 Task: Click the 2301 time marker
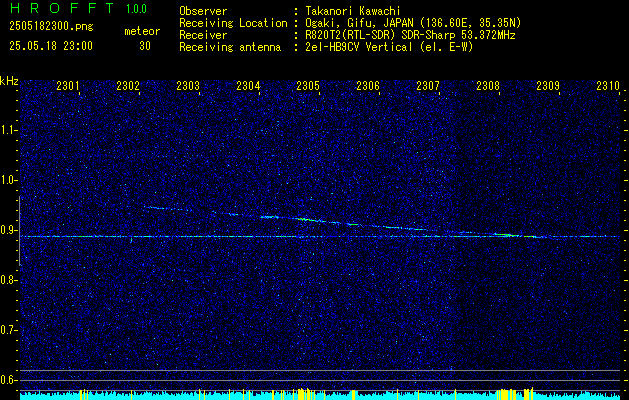click(x=67, y=85)
